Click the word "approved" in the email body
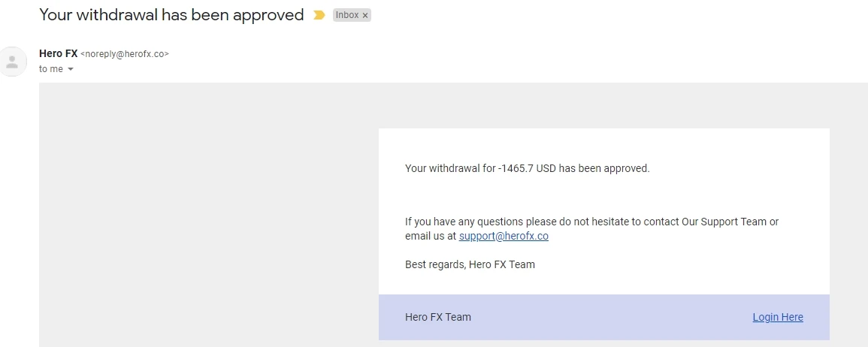Viewport: 868px width, 347px height. tap(626, 168)
